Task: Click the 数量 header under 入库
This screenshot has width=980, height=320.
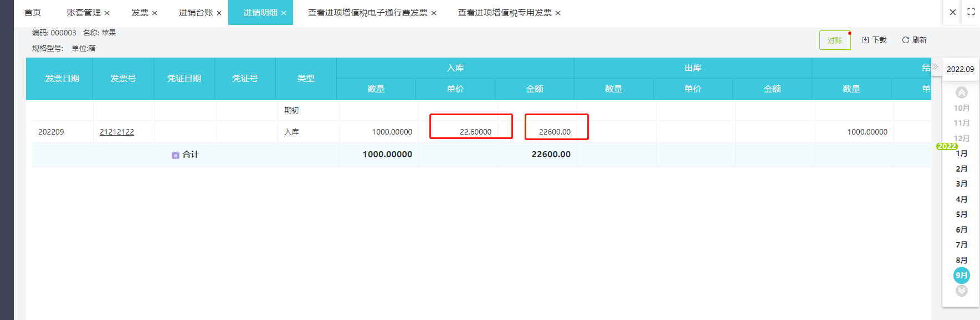Action: 376,89
